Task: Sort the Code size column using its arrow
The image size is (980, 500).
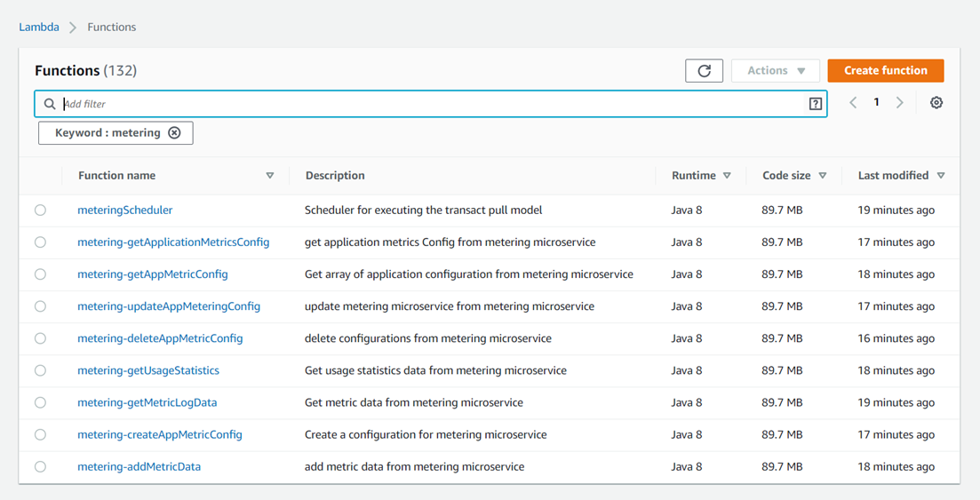Action: tap(823, 176)
